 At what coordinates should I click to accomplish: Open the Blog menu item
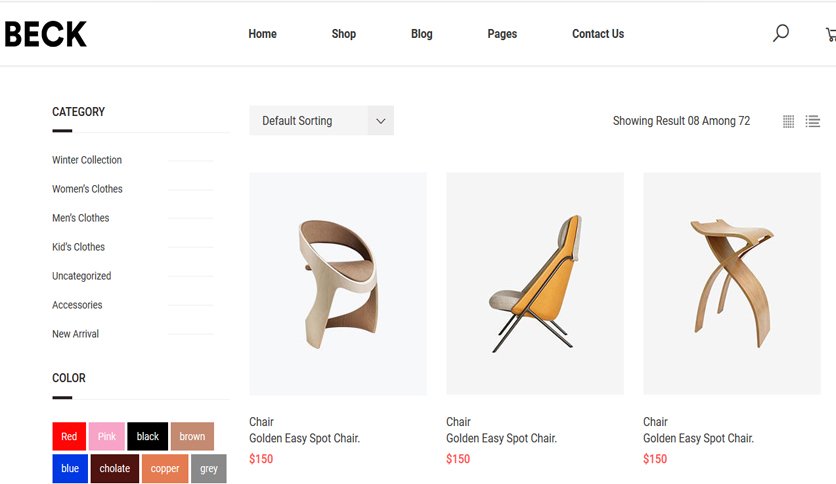[421, 34]
